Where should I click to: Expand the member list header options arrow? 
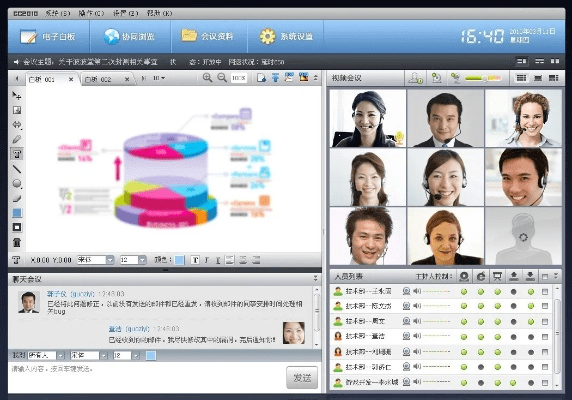pyautogui.click(x=556, y=276)
